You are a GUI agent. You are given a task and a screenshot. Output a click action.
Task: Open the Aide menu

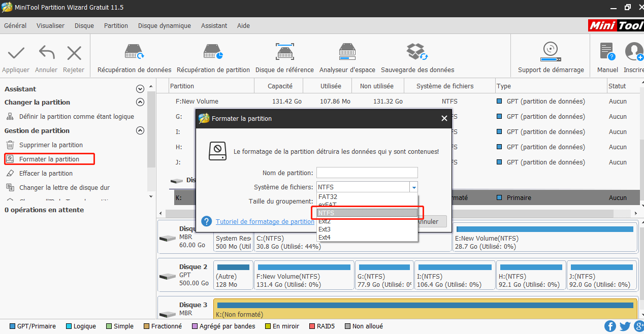tap(243, 26)
